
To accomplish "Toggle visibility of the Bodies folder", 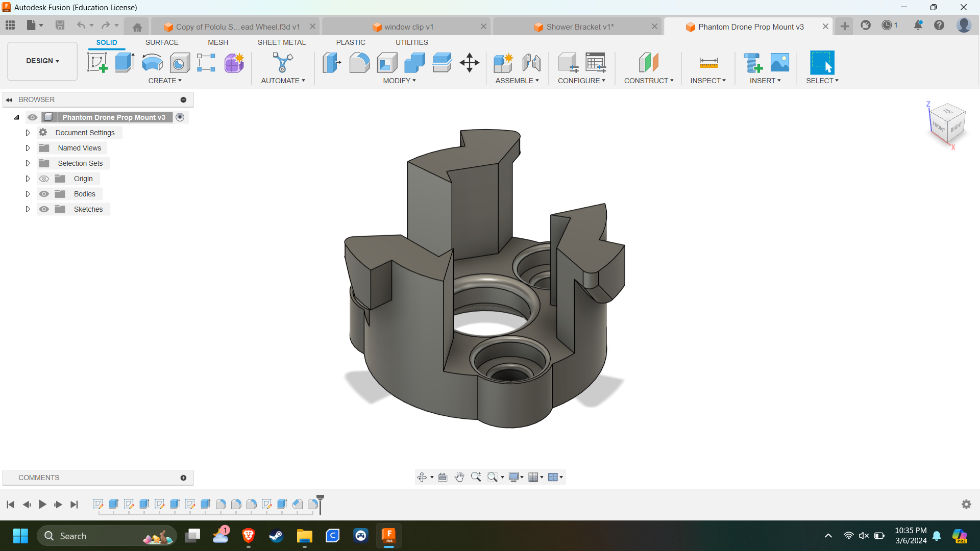I will click(44, 194).
